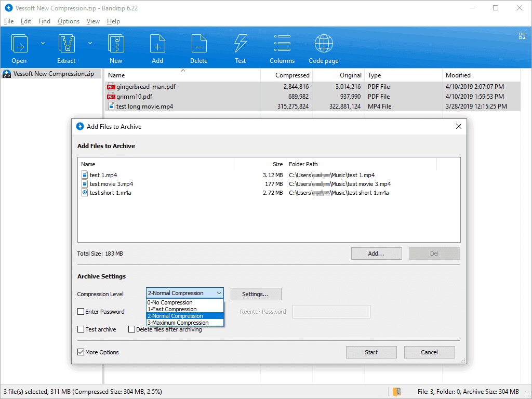Enable the Enter Password checkbox
Screen dimensions: 532x399
pos(81,312)
